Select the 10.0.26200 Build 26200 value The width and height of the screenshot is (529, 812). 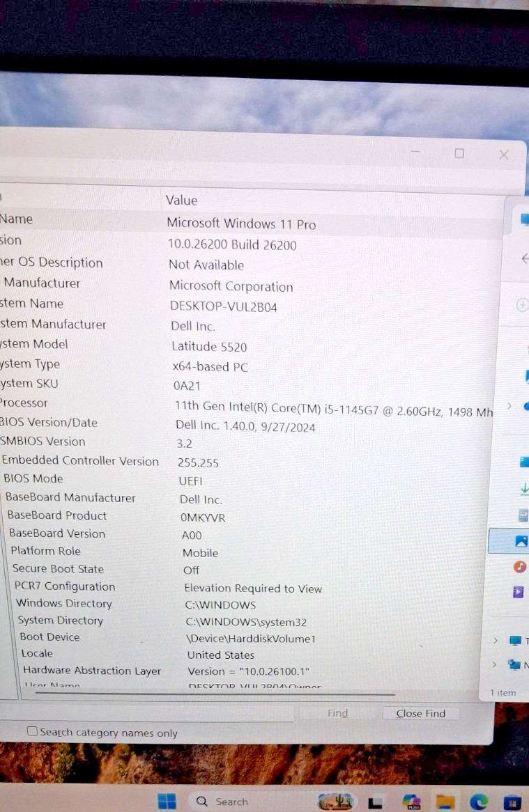[x=232, y=245]
